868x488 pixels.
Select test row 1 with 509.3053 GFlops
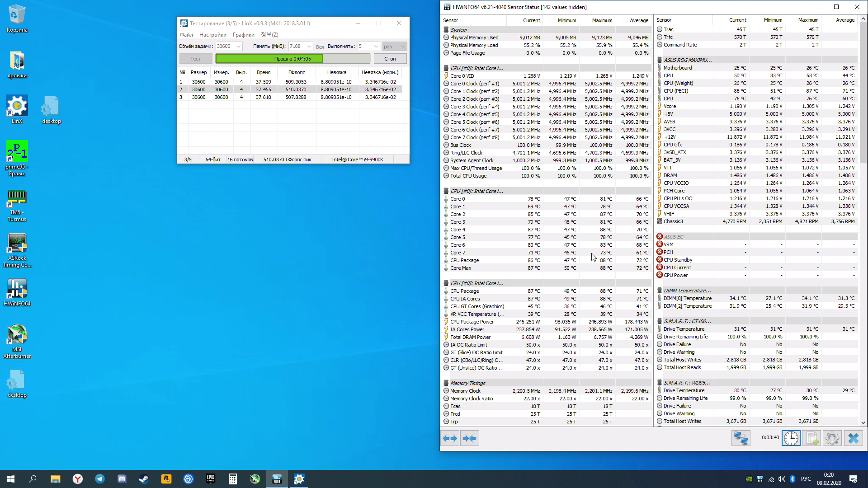[289, 82]
